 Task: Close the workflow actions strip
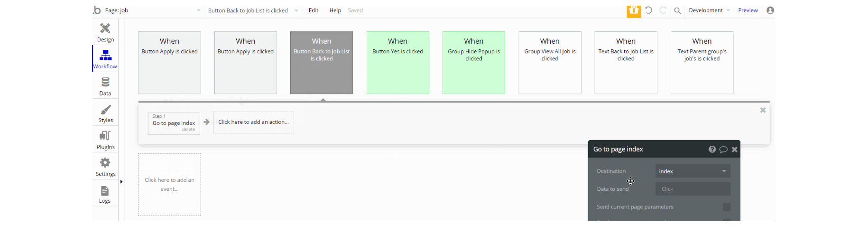pos(763,110)
